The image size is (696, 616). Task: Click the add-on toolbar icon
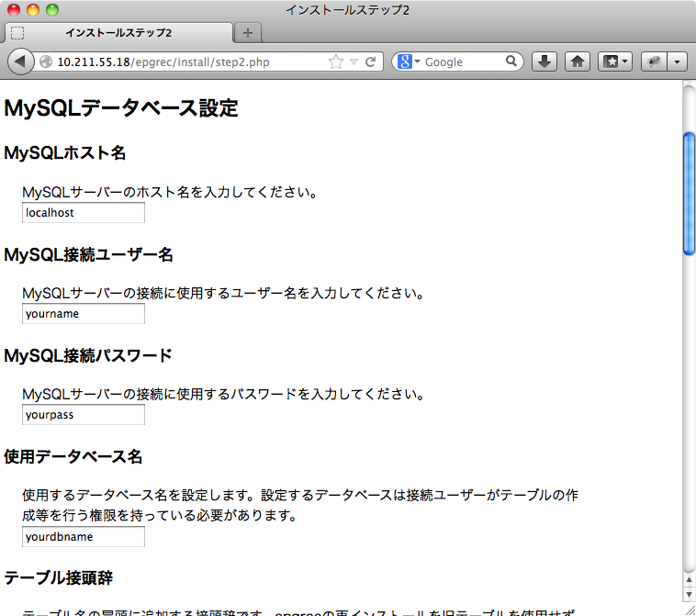654,62
